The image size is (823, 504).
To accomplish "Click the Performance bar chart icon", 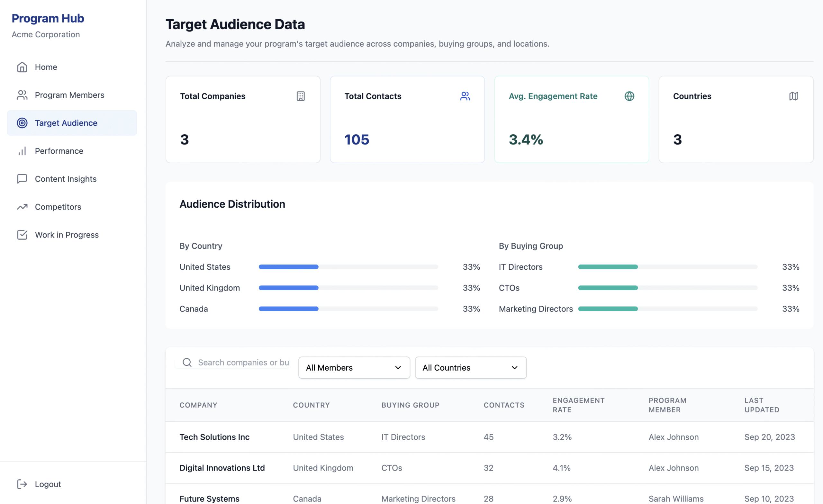I will coord(22,151).
